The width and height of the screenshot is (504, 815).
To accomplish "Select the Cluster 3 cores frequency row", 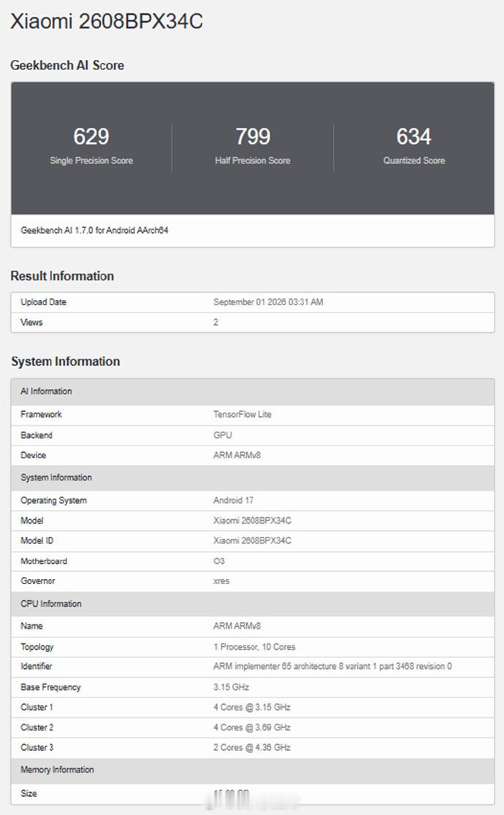I will click(253, 747).
